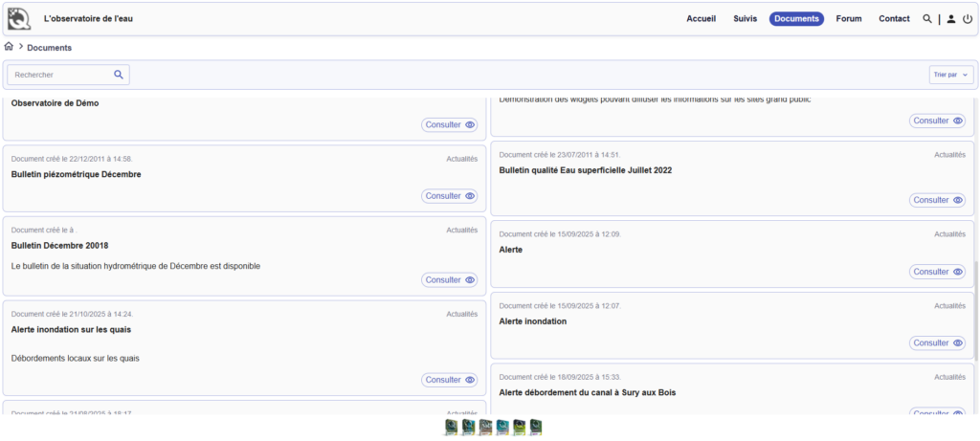Click the Actualités tag on Bulletin piézométrique Décembre

pos(462,159)
